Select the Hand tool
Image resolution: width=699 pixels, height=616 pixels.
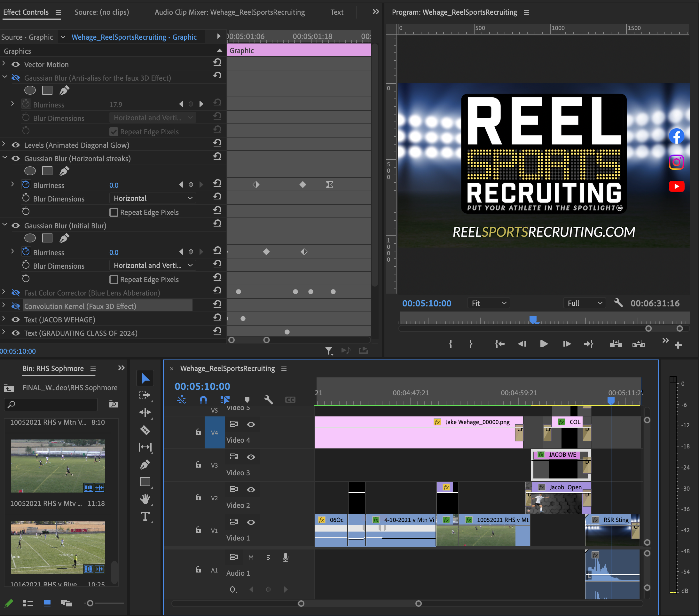click(145, 499)
